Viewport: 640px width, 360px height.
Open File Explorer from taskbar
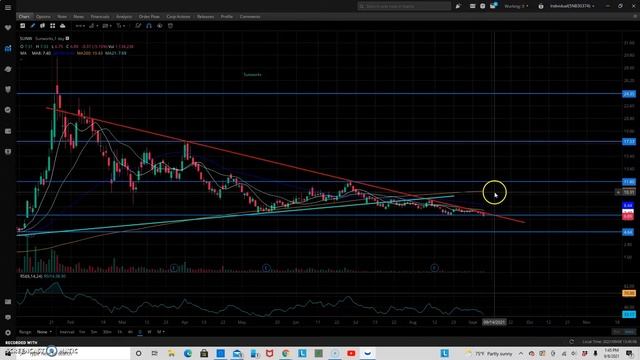pyautogui.click(x=171, y=353)
